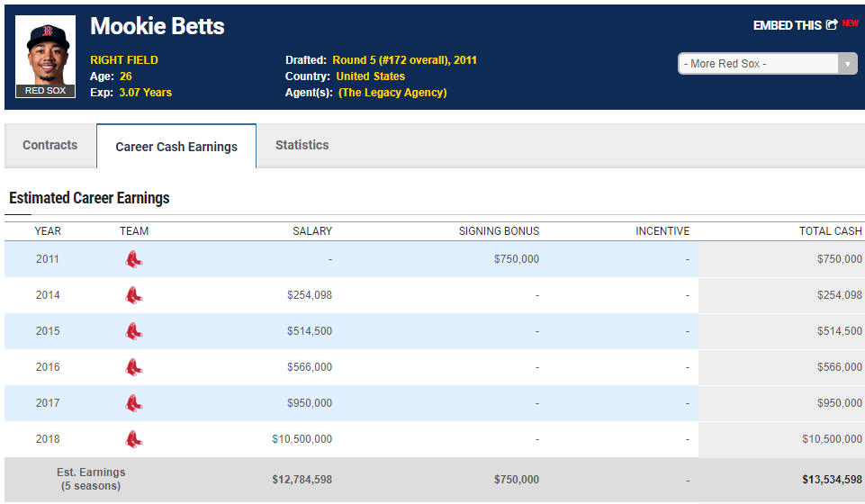Click the SIGNING BONUS column header
The height and width of the screenshot is (504, 865).
click(x=499, y=231)
